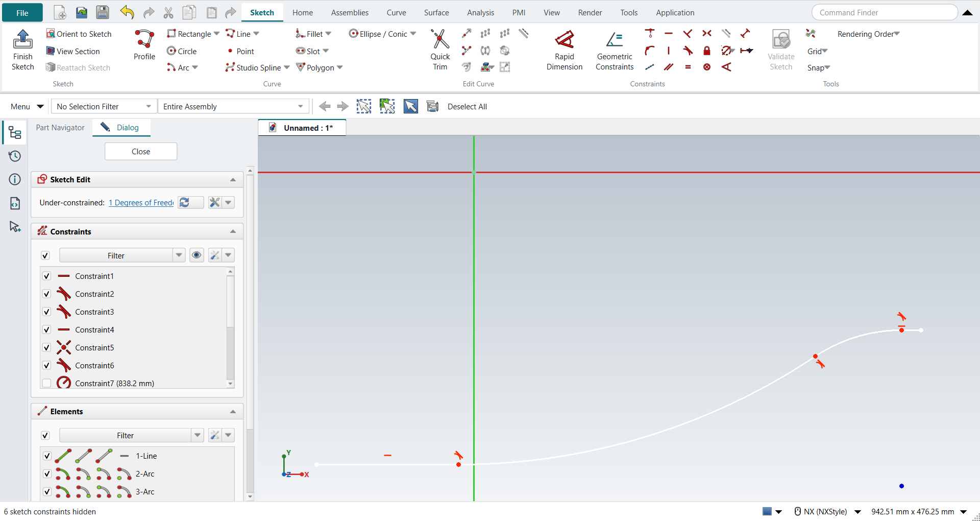The height and width of the screenshot is (521, 980).
Task: Toggle constraints visibility eye button
Action: click(197, 255)
